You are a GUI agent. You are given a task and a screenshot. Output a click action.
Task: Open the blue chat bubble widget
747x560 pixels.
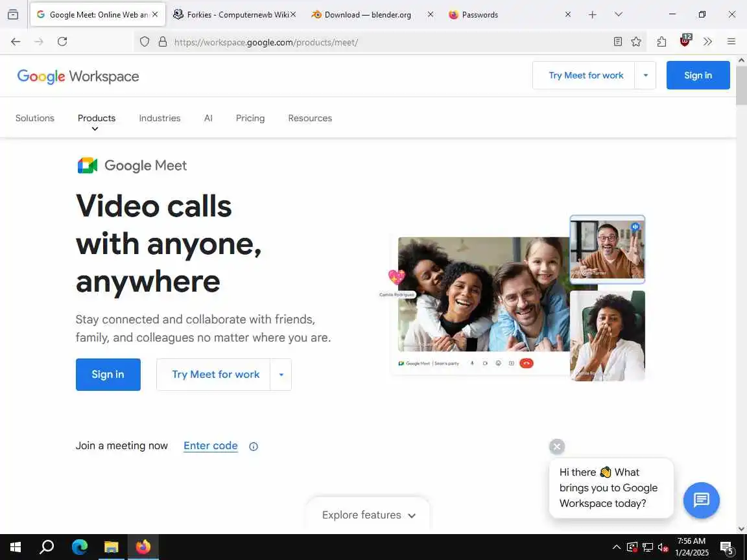pyautogui.click(x=701, y=500)
